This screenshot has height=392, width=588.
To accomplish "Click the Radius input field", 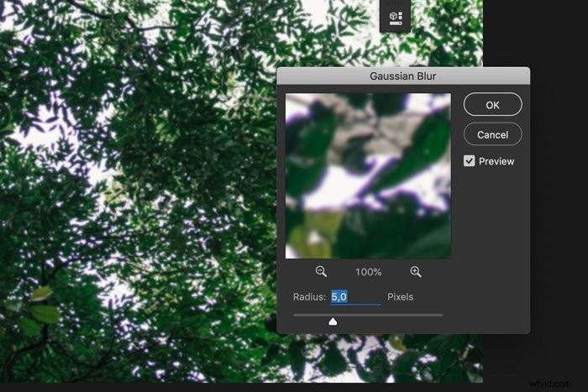I will tap(355, 297).
